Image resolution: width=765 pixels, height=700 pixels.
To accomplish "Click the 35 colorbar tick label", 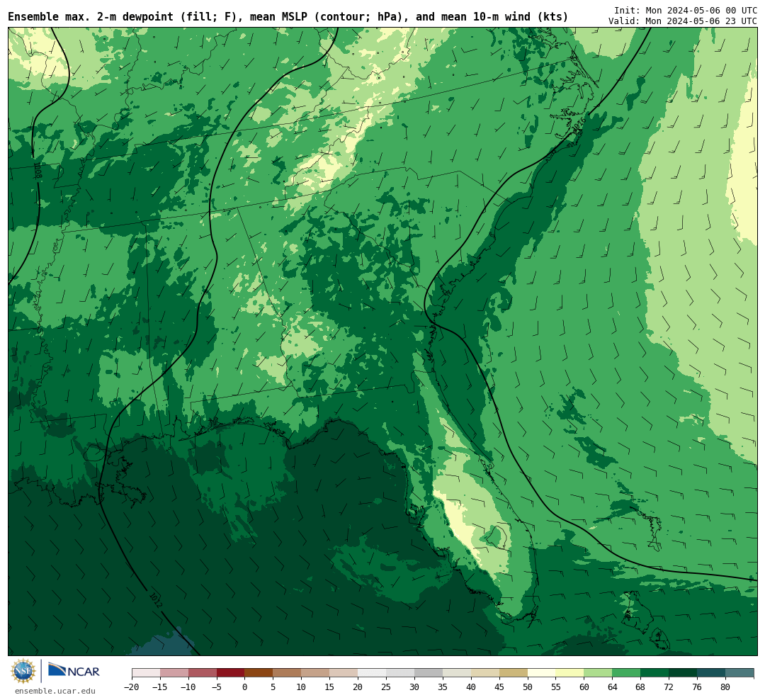I will (x=443, y=687).
